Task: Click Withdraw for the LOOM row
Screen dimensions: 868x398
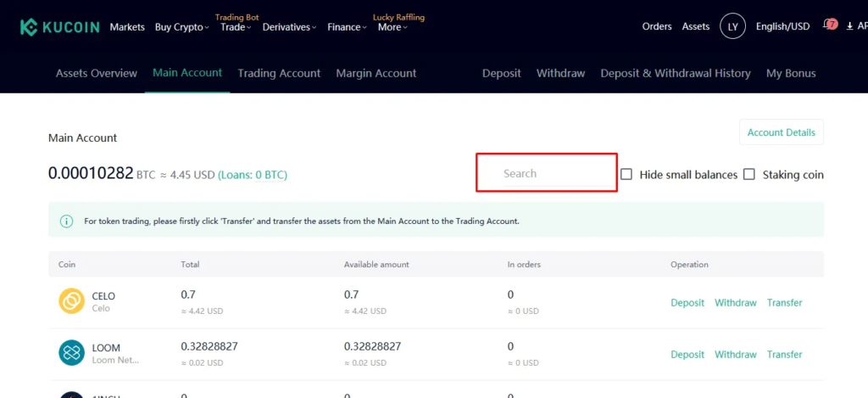Action: coord(736,354)
